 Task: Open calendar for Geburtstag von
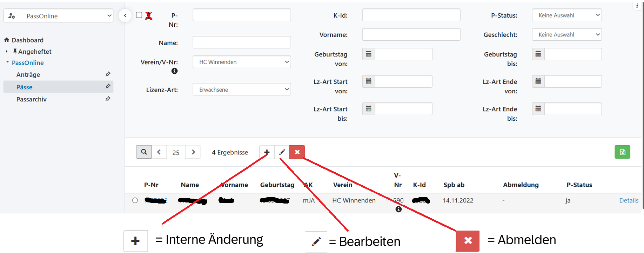coord(369,54)
